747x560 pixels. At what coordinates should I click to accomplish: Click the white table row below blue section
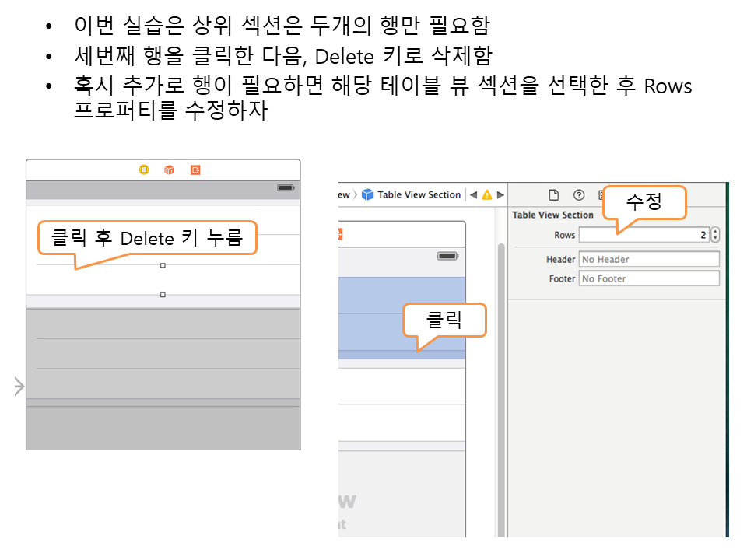(x=401, y=385)
